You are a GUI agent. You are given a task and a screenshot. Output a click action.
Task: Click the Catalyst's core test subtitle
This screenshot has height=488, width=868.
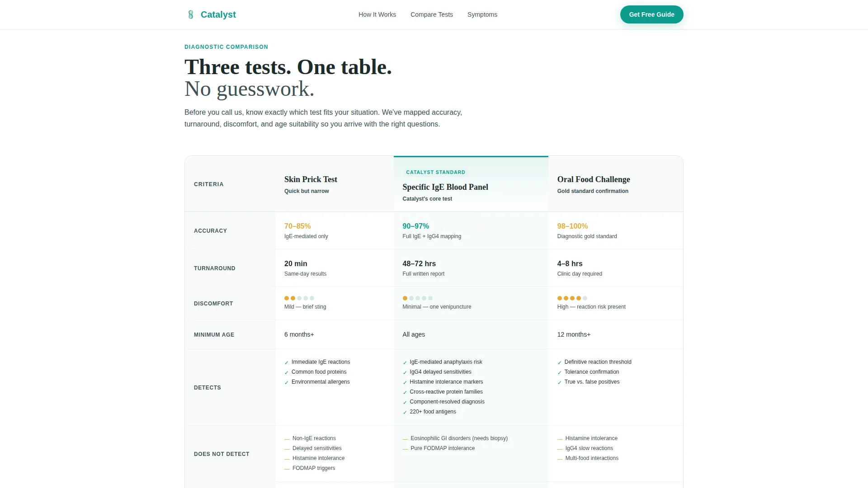[x=427, y=199]
